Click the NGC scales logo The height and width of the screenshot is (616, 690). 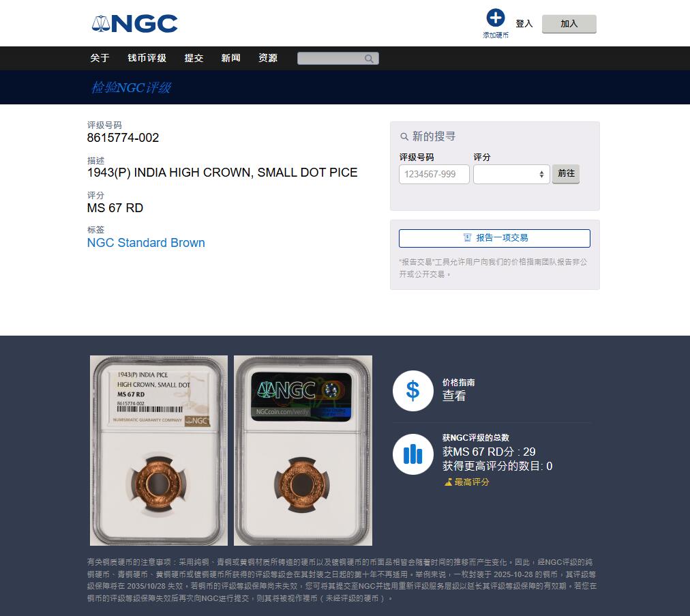134,24
